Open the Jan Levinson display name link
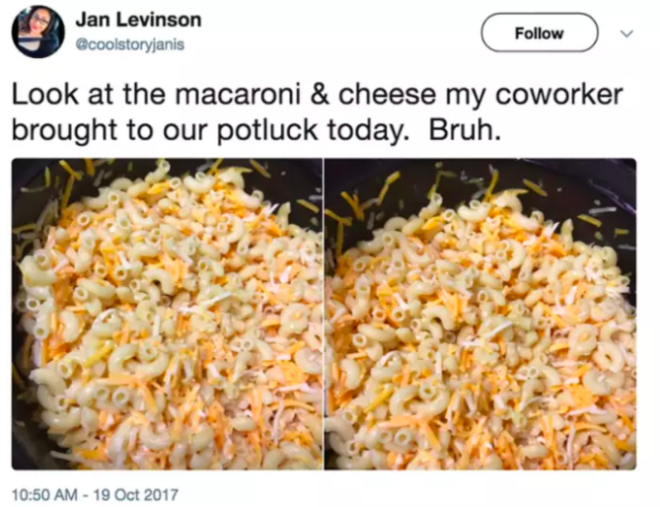 [138, 20]
